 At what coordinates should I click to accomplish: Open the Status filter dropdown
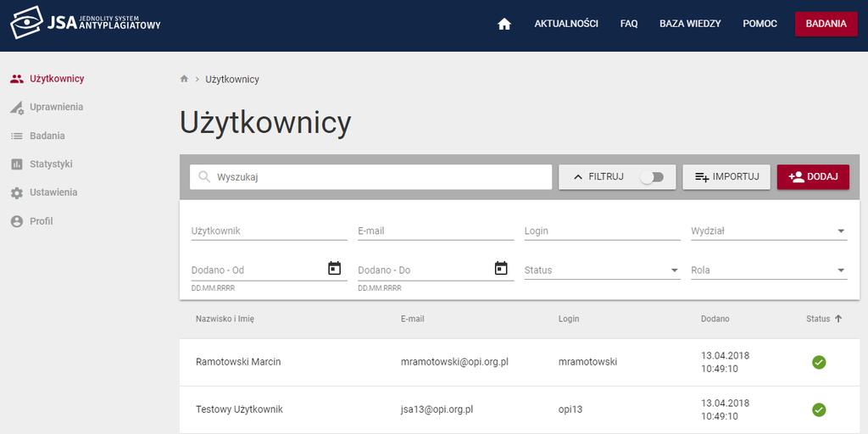pyautogui.click(x=603, y=270)
